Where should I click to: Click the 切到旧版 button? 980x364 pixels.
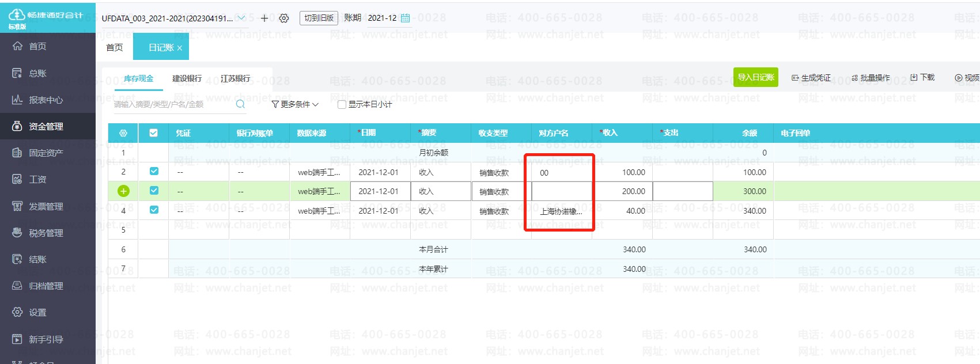pos(319,18)
